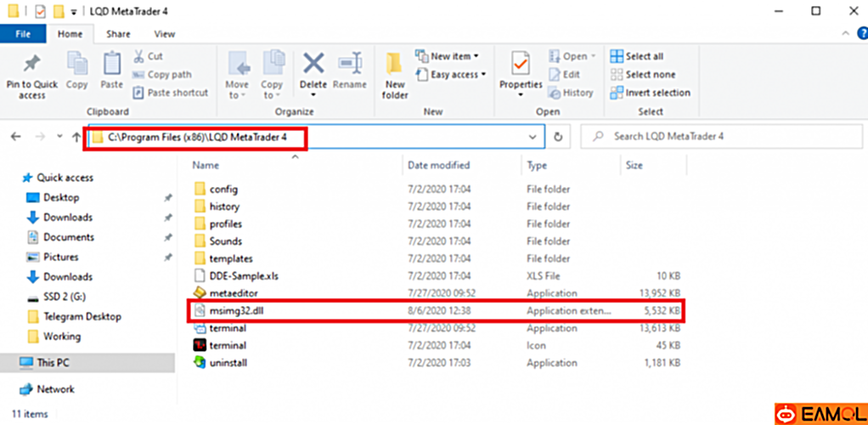Click Copy path in ribbon
Image resolution: width=868 pixels, height=425 pixels.
[x=162, y=74]
